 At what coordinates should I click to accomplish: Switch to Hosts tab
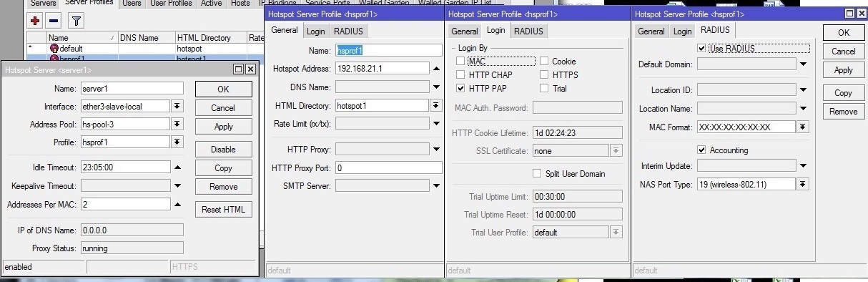240,4
